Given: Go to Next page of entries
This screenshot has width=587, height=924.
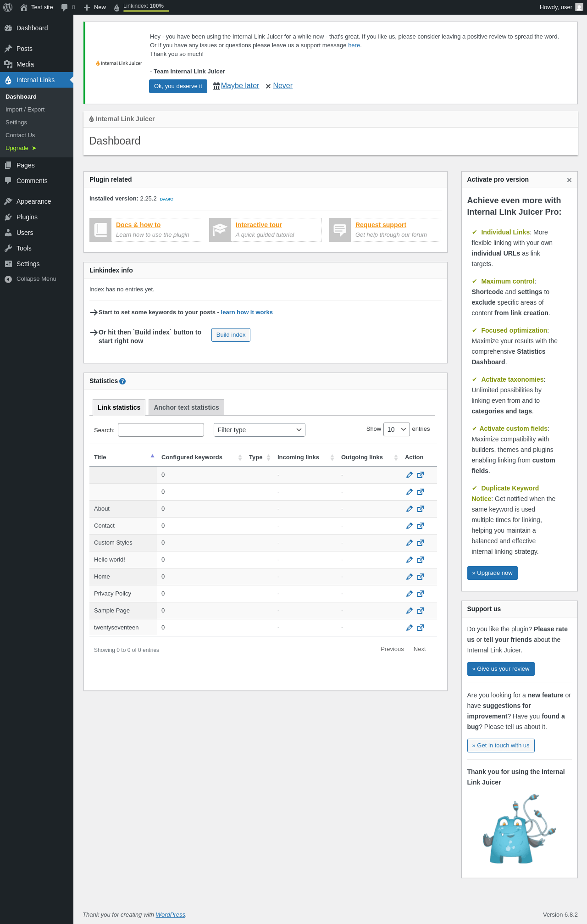Looking at the screenshot, I should (420, 649).
